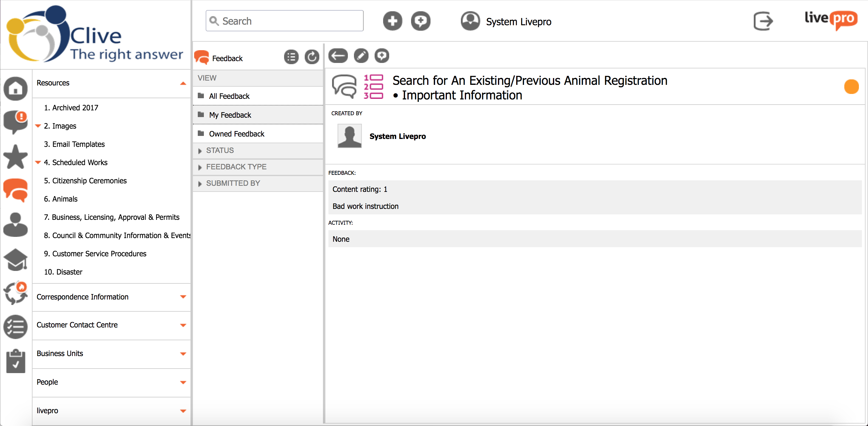Refresh the Feedback list
Image resolution: width=868 pixels, height=426 pixels.
click(312, 57)
